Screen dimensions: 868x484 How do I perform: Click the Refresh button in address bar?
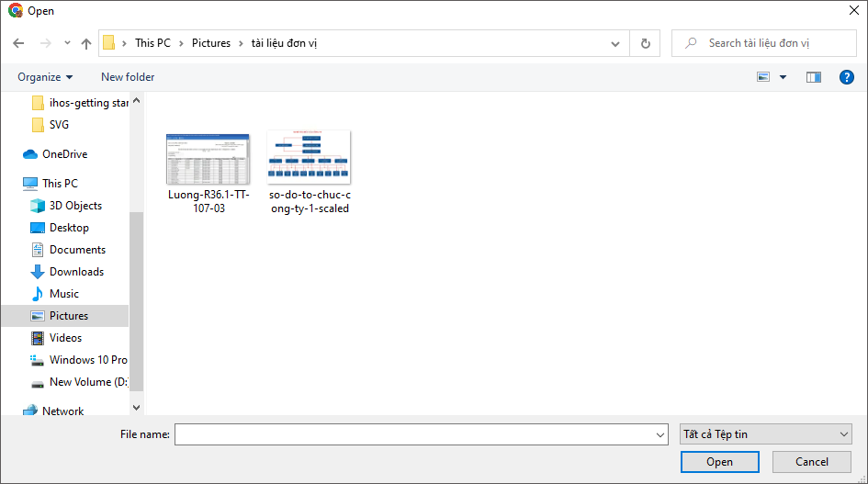coord(645,43)
